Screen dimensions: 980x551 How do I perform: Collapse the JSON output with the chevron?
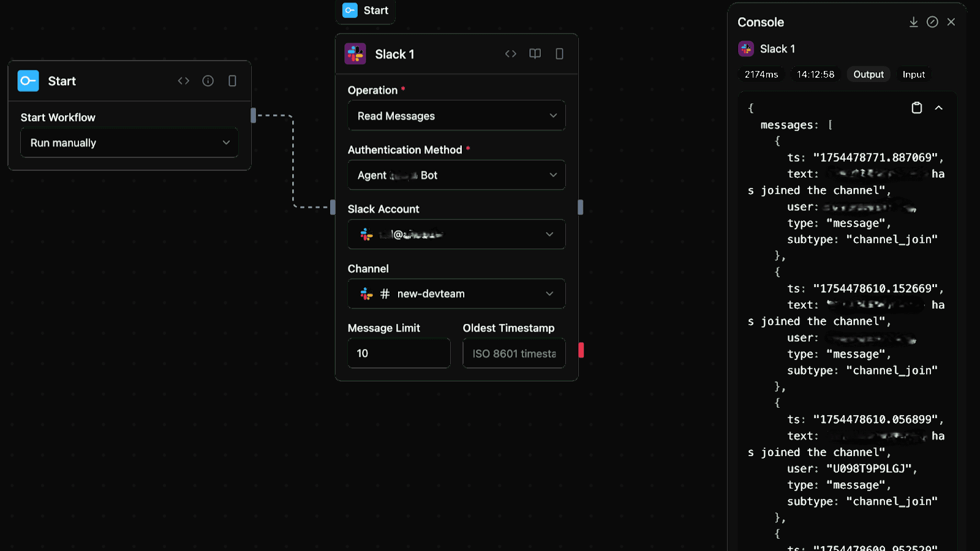[940, 108]
